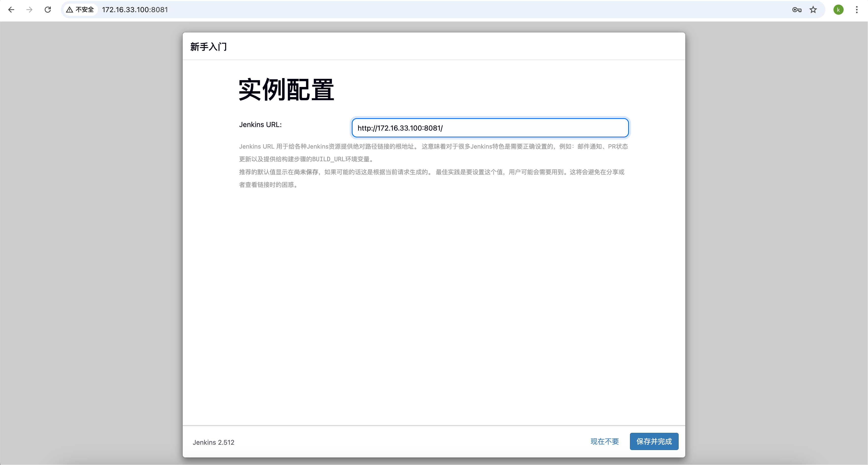This screenshot has width=868, height=465.
Task: Click the 实例配置 heading
Action: coord(286,90)
